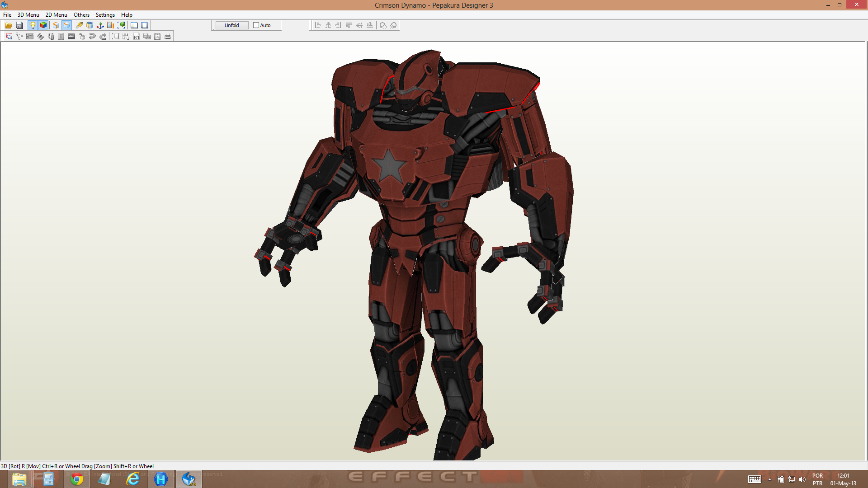Click the multi-pencil edge color tool
Screen dimensions: 868x488
tap(40, 37)
